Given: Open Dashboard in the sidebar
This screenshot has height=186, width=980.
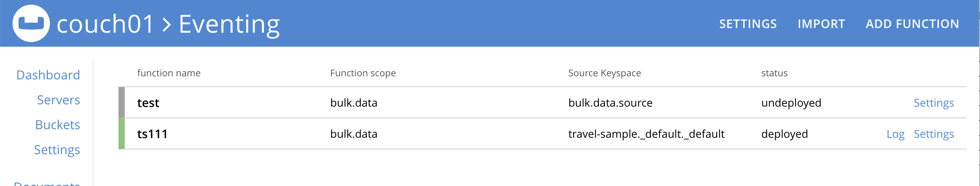Looking at the screenshot, I should tap(48, 75).
